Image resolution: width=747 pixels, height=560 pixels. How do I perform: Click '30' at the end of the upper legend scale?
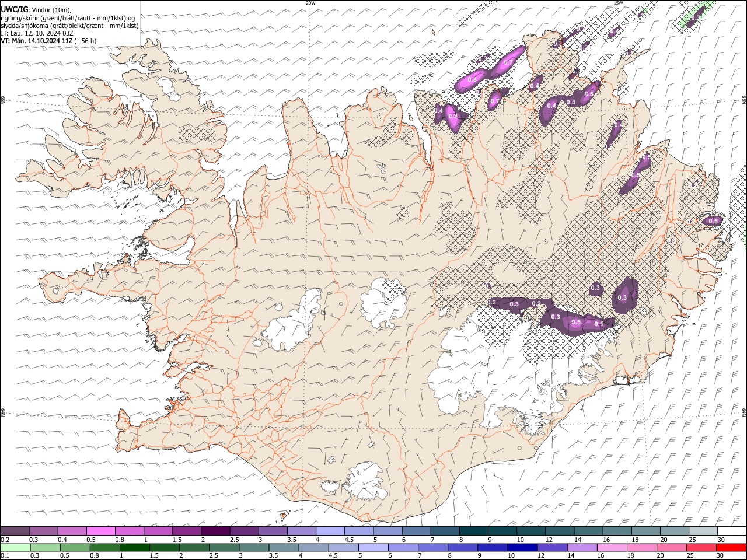pyautogui.click(x=721, y=540)
